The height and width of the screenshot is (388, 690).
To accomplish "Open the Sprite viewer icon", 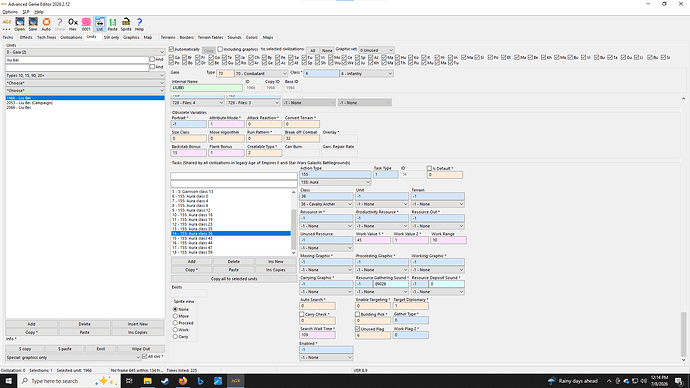I will pyautogui.click(x=126, y=24).
